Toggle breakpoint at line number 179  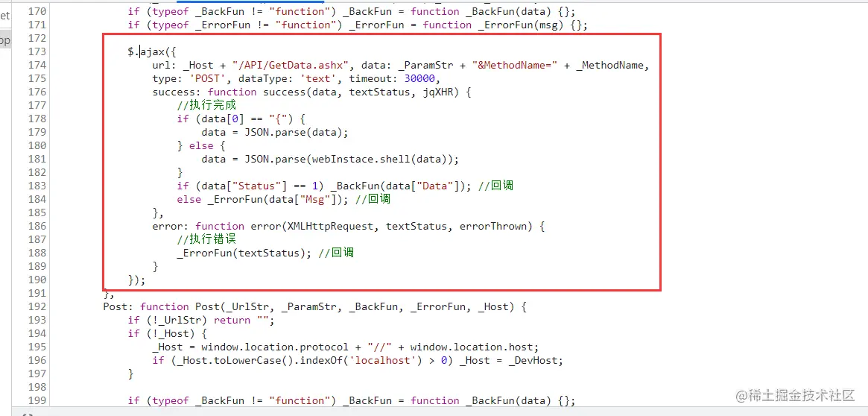point(37,133)
